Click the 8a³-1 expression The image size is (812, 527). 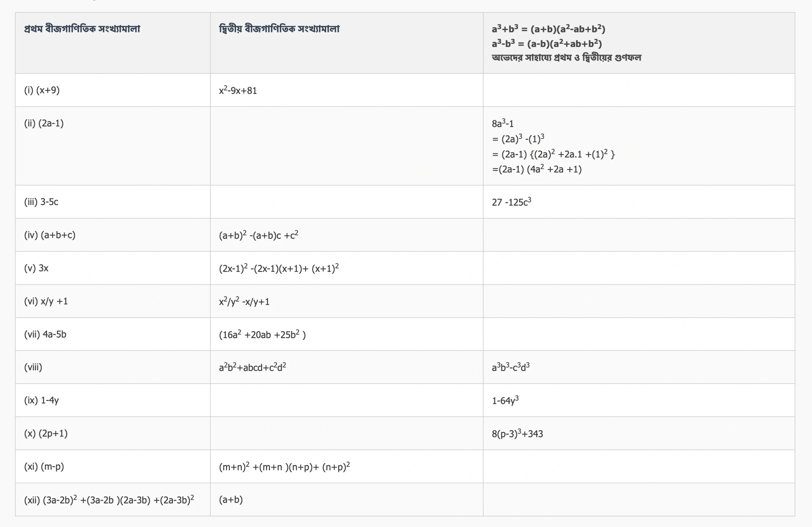(502, 123)
